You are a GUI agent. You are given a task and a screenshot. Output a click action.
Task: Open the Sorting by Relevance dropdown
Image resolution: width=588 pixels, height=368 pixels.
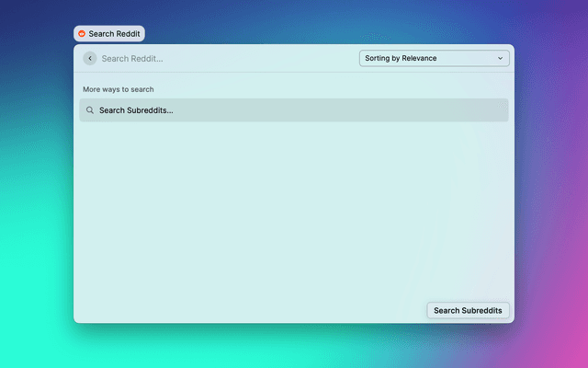[434, 58]
